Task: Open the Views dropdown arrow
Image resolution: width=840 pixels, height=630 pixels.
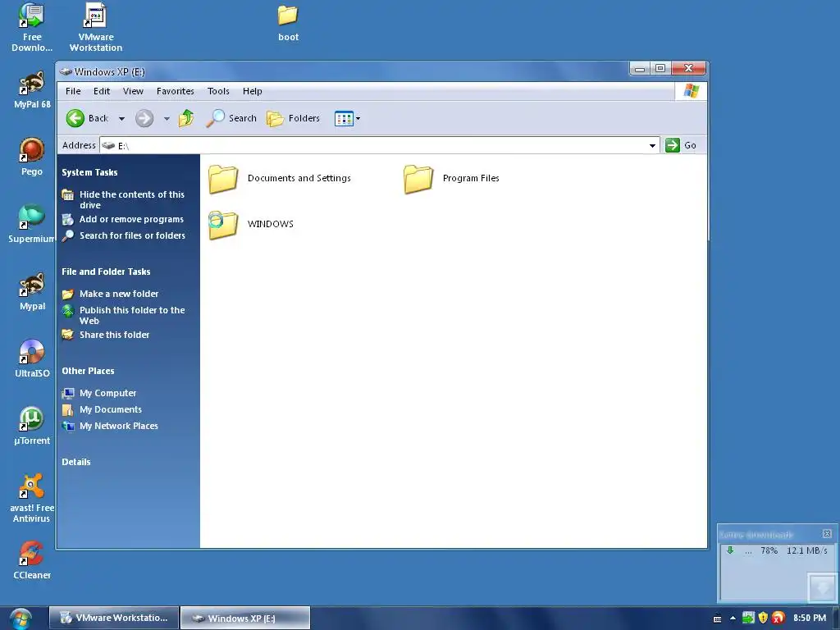Action: click(358, 118)
